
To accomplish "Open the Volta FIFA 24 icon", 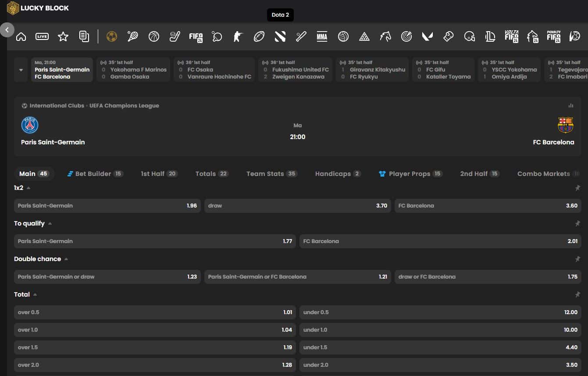I will (x=512, y=37).
